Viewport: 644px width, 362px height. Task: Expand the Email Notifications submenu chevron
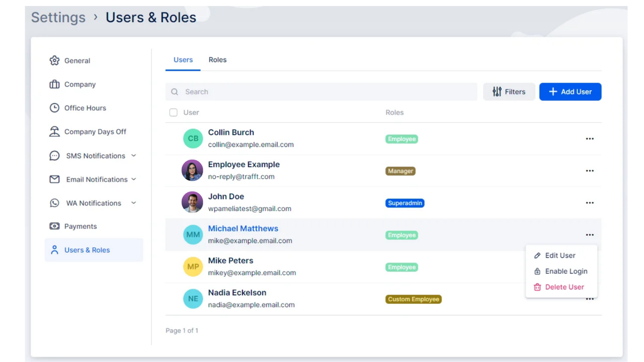133,179
